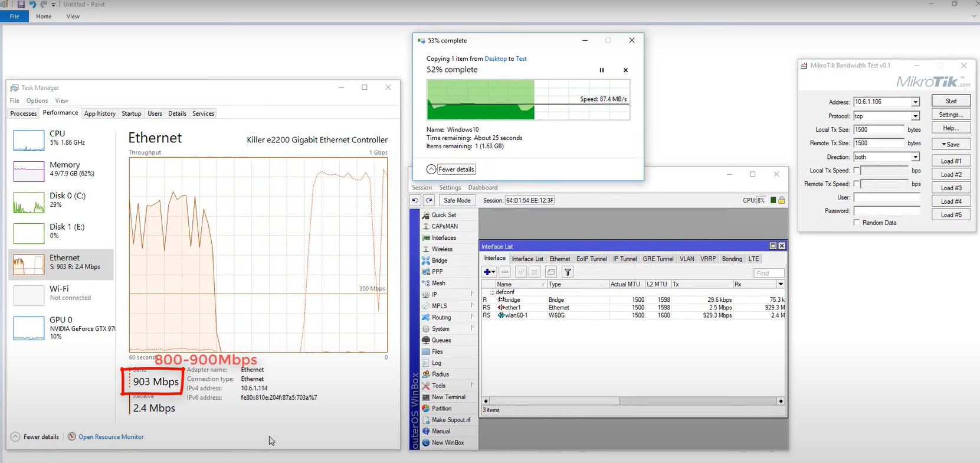The width and height of the screenshot is (980, 463).
Task: Open New Terminal from WinBox sidebar
Action: coord(448,397)
